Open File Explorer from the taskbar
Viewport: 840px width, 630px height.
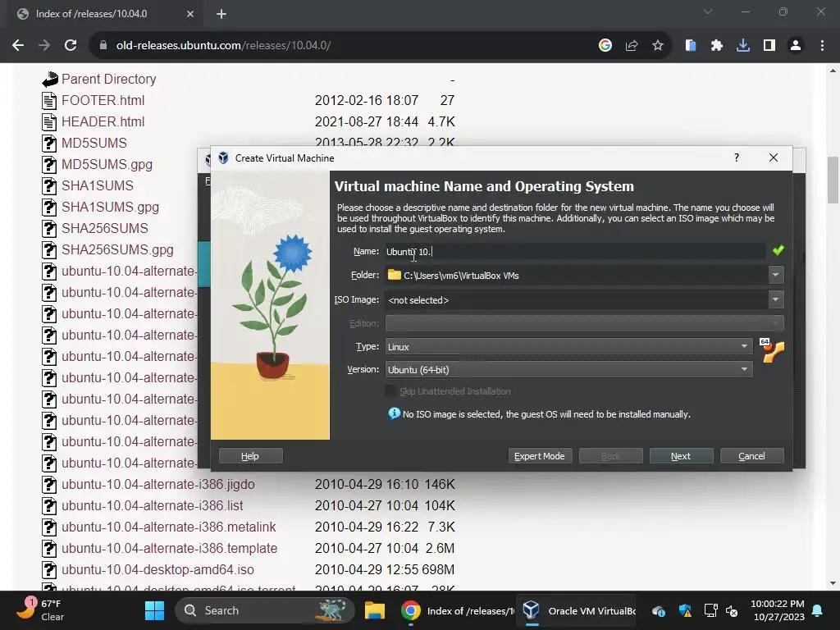pyautogui.click(x=375, y=610)
